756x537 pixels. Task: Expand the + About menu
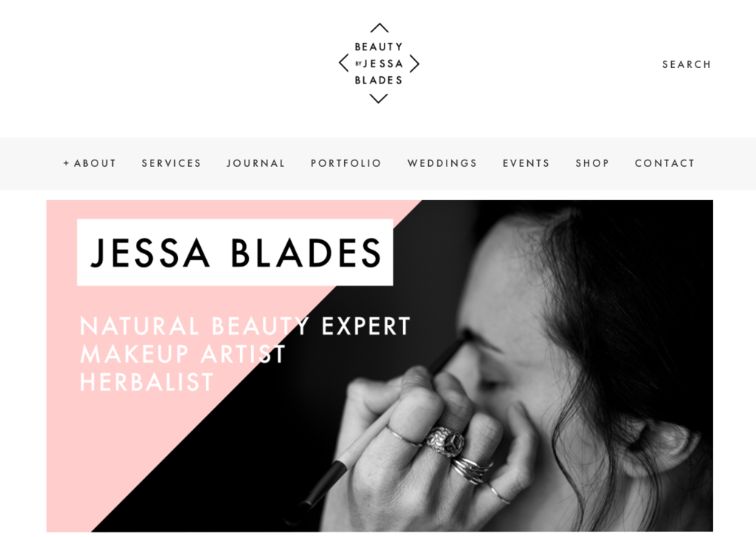(89, 163)
